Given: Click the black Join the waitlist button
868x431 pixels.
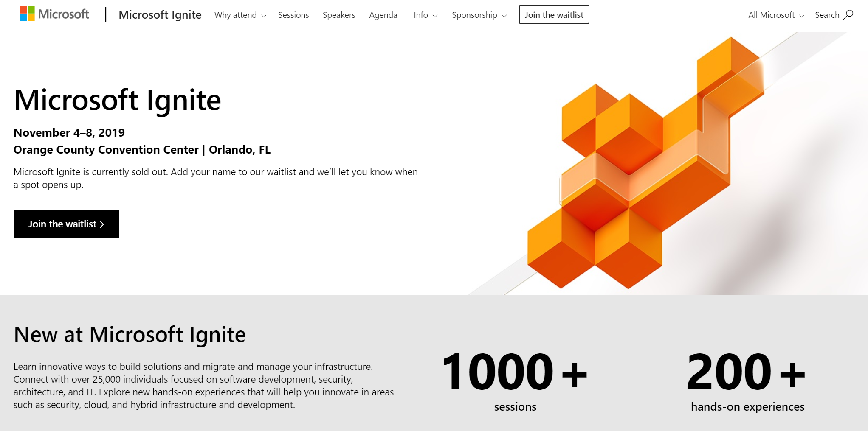Looking at the screenshot, I should (66, 224).
